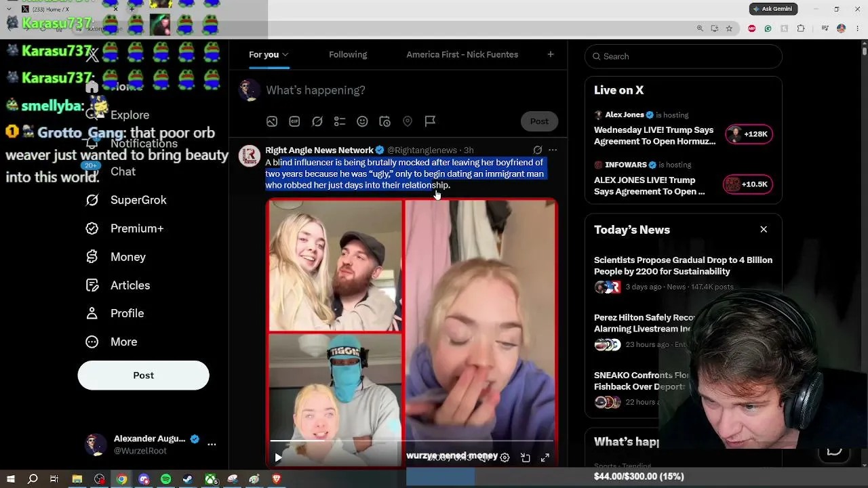This screenshot has width=868, height=488.
Task: Open the three-dot menu on Right Angle post
Action: [x=553, y=150]
